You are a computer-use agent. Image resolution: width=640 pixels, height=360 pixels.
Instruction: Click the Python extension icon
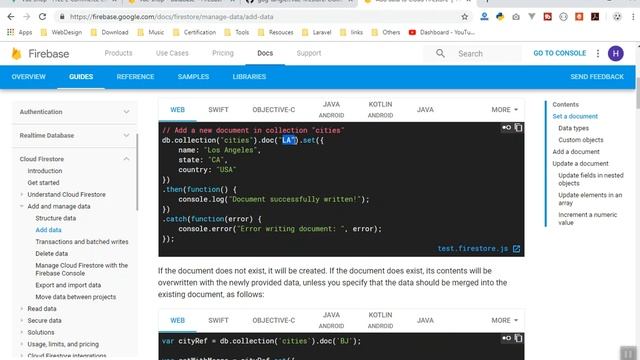500,17
